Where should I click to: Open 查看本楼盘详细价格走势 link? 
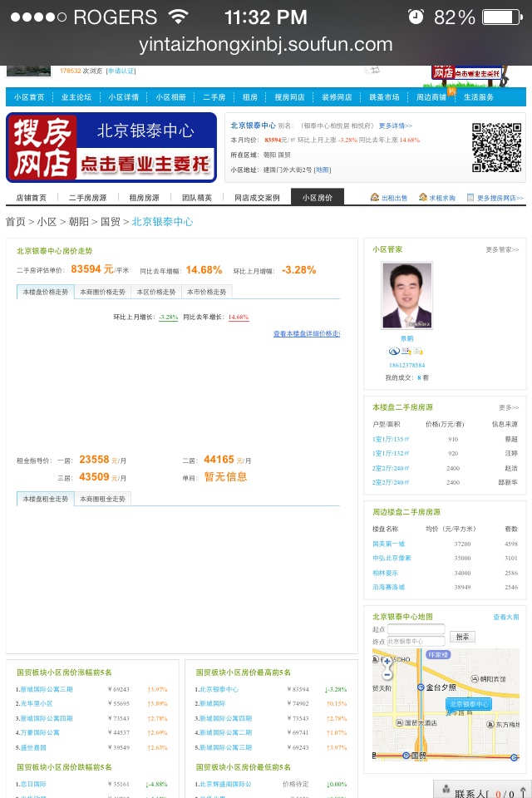coord(307,334)
